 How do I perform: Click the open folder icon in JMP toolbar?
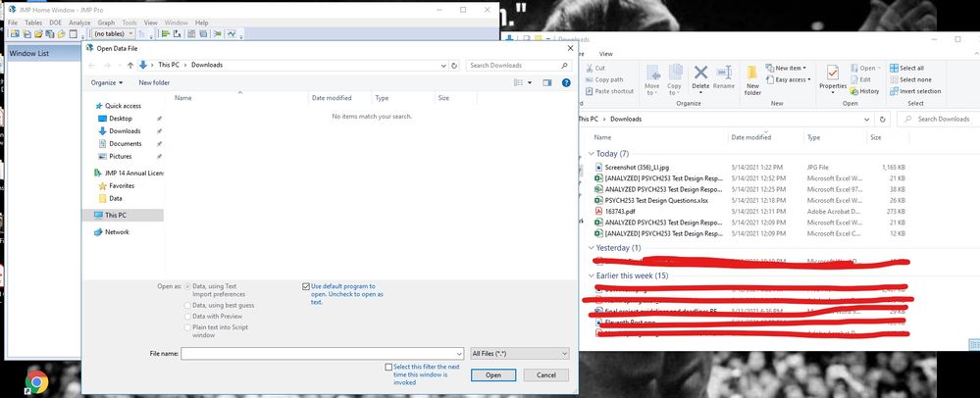(38, 33)
